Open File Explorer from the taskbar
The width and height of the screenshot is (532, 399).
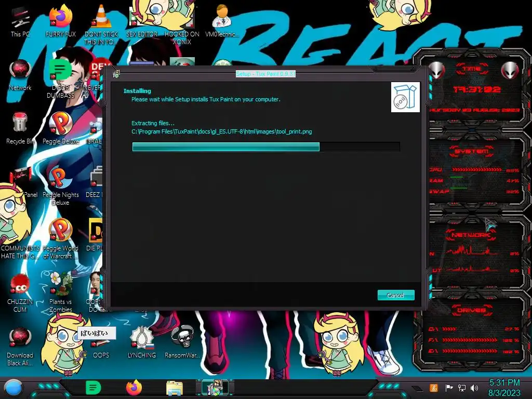(174, 388)
